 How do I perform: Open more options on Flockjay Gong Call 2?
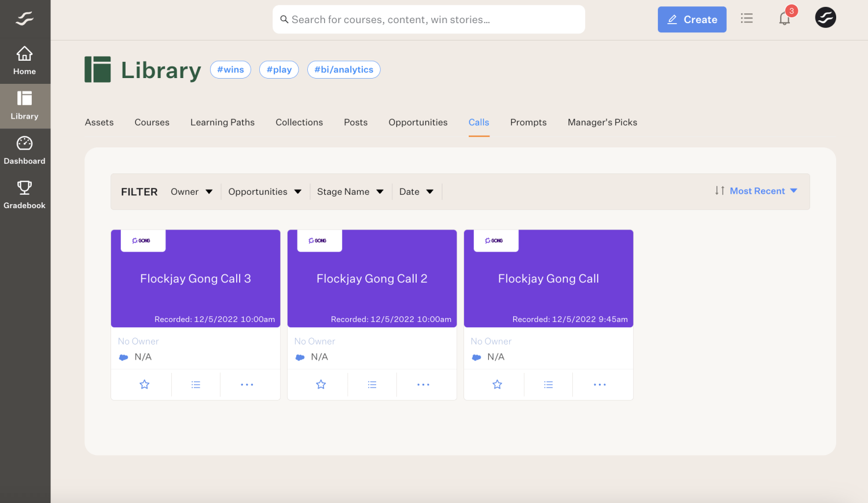(x=423, y=384)
